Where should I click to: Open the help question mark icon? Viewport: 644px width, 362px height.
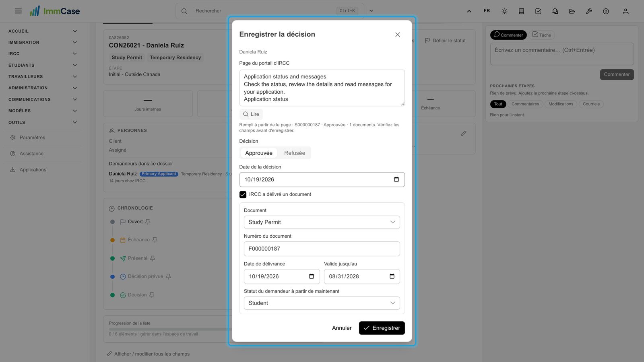606,11
